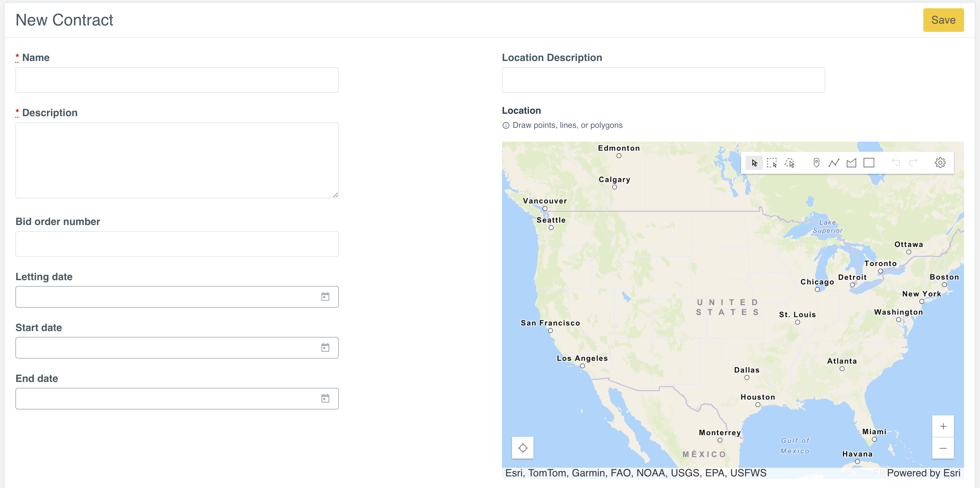This screenshot has width=980, height=488.
Task: Zoom out on the map
Action: [x=943, y=448]
